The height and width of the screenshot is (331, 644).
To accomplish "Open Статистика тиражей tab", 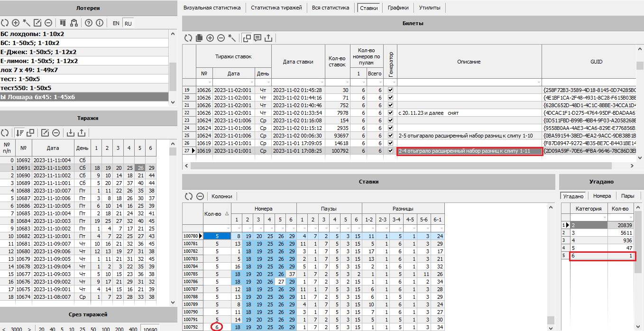I will (276, 8).
